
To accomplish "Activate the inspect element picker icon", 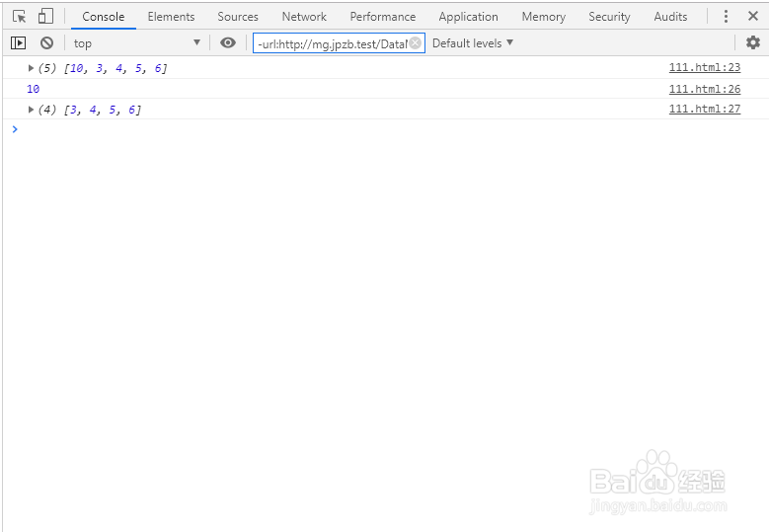I will pyautogui.click(x=19, y=17).
